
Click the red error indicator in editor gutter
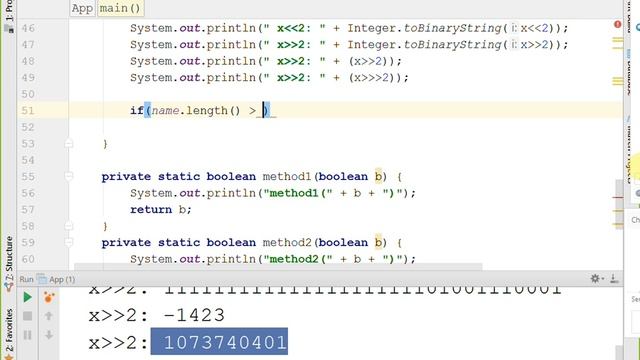point(618,24)
